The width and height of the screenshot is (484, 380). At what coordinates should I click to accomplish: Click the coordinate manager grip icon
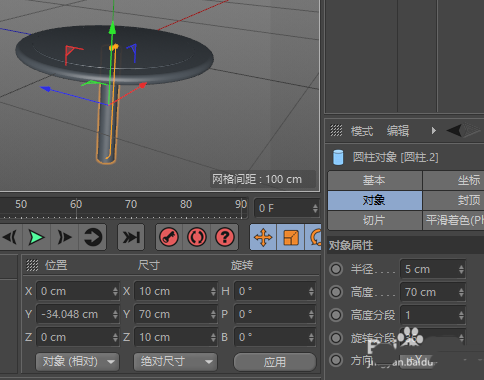[x=32, y=265]
